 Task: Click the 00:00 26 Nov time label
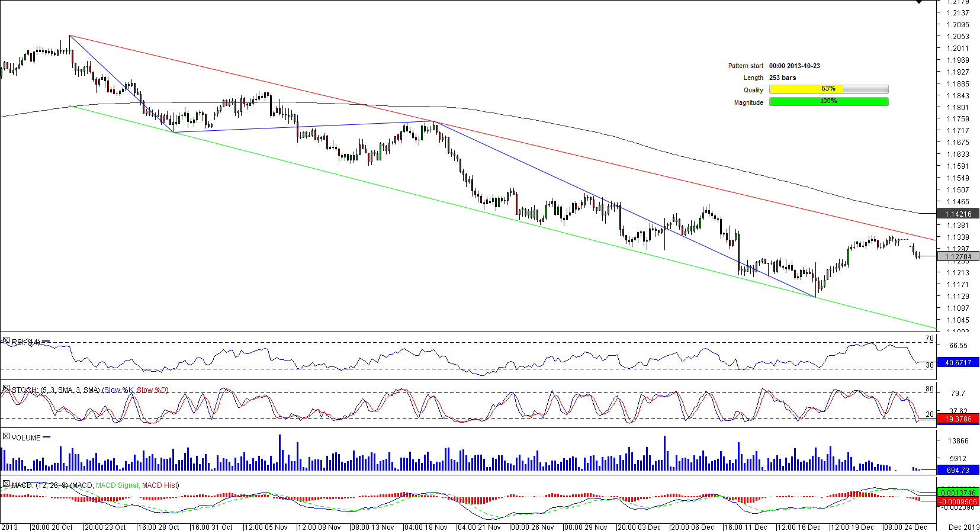coord(532,527)
